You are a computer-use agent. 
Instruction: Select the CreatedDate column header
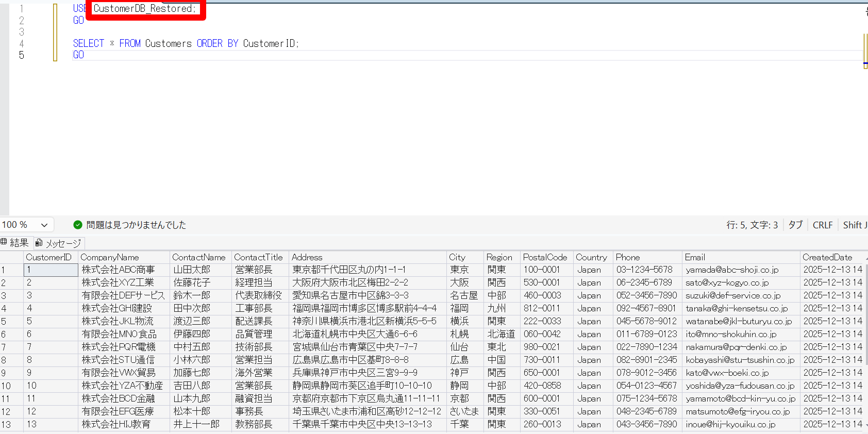[833, 257]
